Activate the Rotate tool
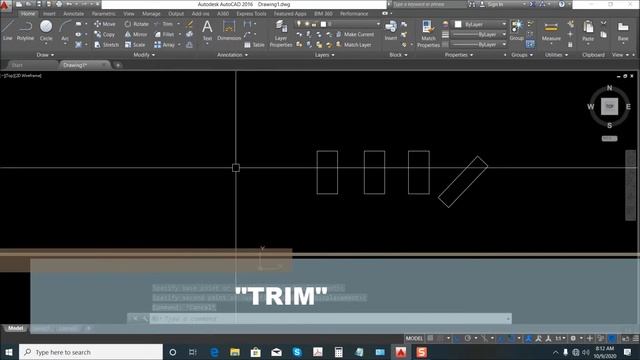Image resolution: width=640 pixels, height=360 pixels. pos(137,24)
